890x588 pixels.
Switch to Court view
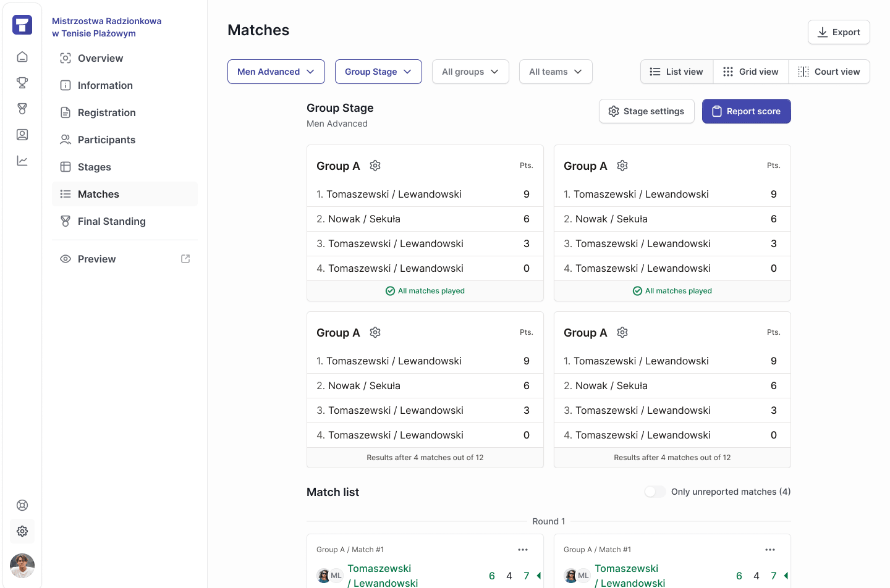(829, 72)
